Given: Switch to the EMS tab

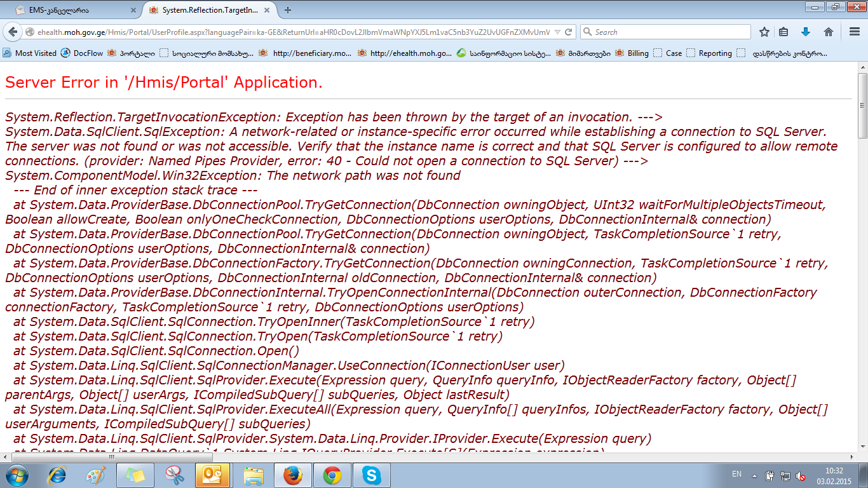Looking at the screenshot, I should pos(70,10).
